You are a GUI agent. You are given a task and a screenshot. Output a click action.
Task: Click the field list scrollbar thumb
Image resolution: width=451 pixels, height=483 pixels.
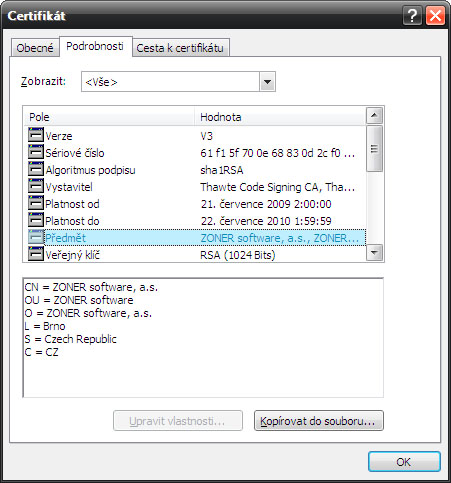pyautogui.click(x=374, y=149)
